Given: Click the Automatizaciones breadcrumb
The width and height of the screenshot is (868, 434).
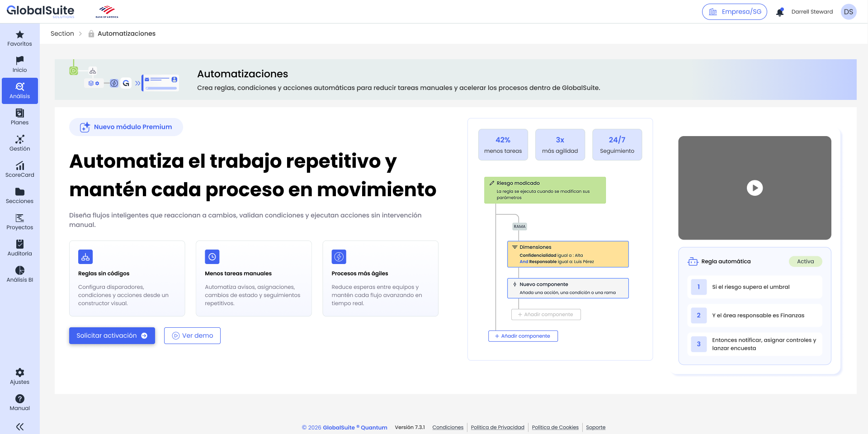Looking at the screenshot, I should pos(127,33).
